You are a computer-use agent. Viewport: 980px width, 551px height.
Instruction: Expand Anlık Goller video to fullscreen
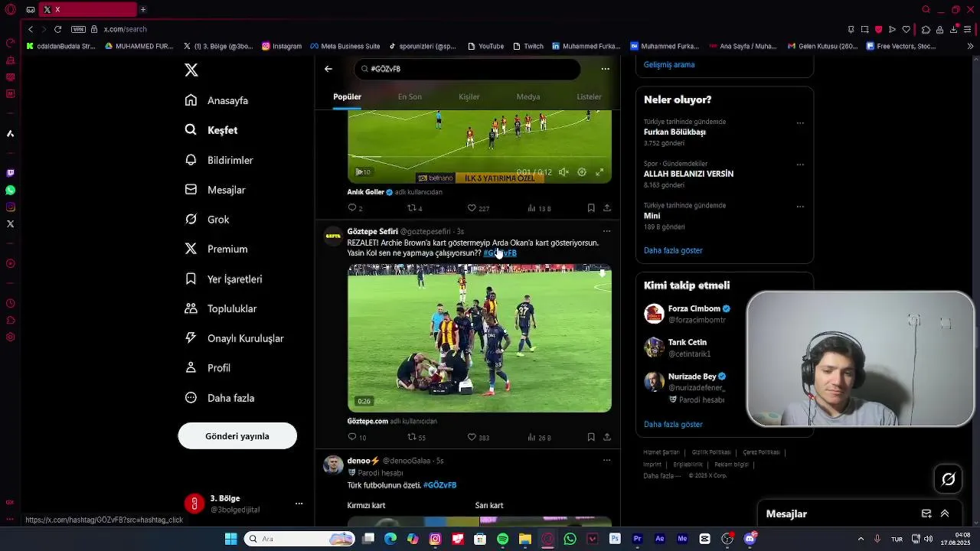point(599,172)
